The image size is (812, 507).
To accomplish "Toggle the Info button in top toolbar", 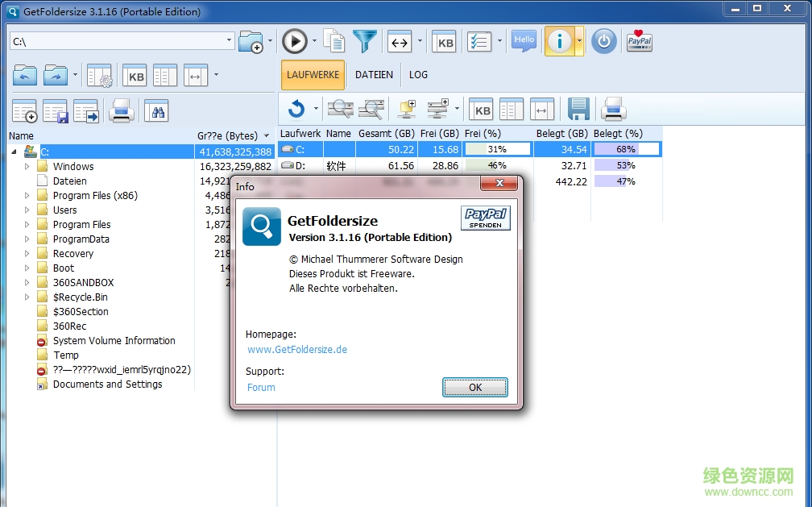I will pos(559,41).
